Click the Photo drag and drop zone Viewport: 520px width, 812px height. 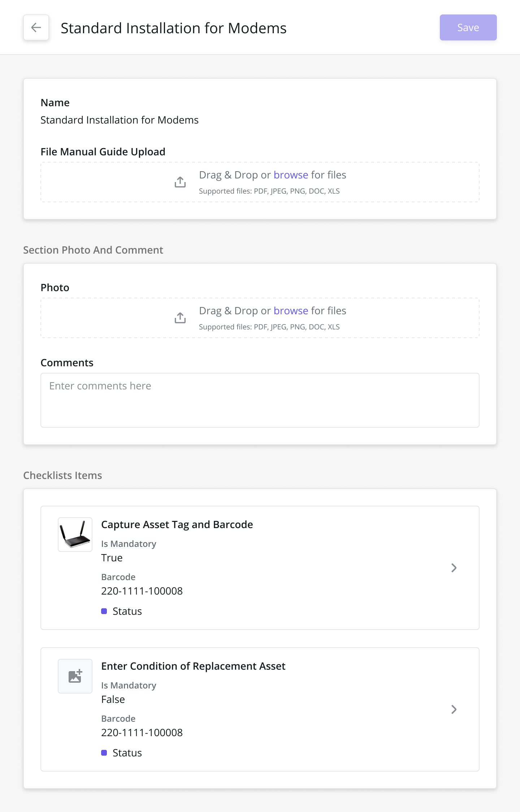pyautogui.click(x=260, y=318)
